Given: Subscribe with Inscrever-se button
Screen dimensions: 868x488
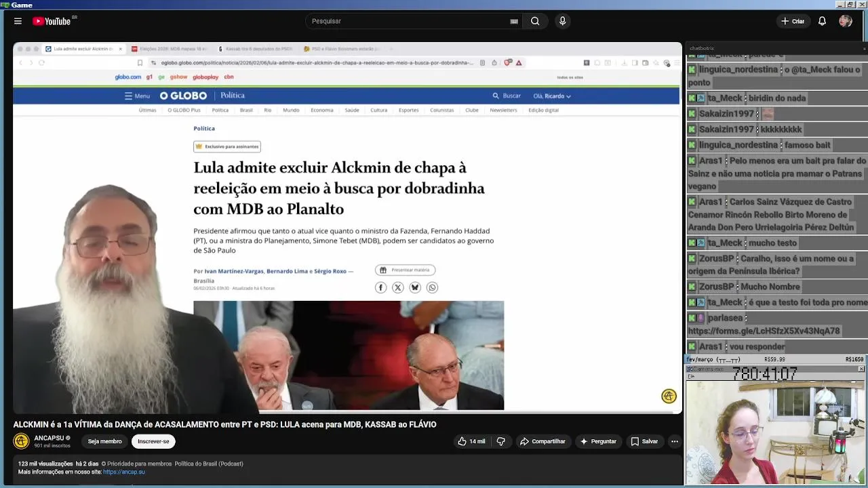Looking at the screenshot, I should tap(153, 441).
